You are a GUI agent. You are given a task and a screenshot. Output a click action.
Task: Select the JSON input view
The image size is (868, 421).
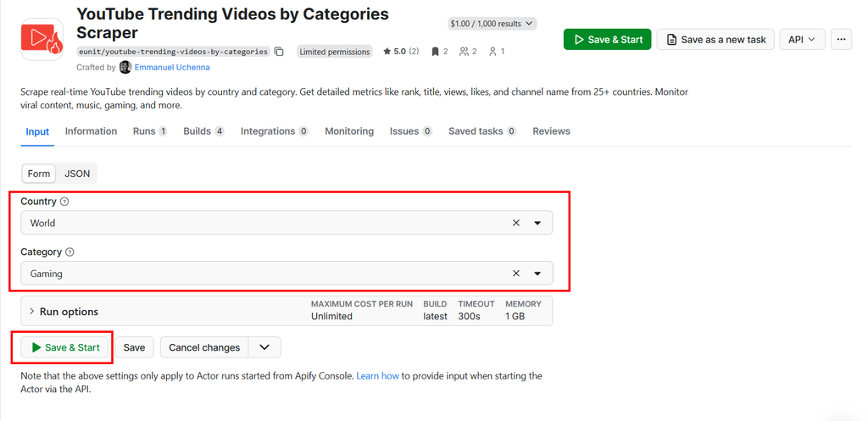click(x=77, y=173)
